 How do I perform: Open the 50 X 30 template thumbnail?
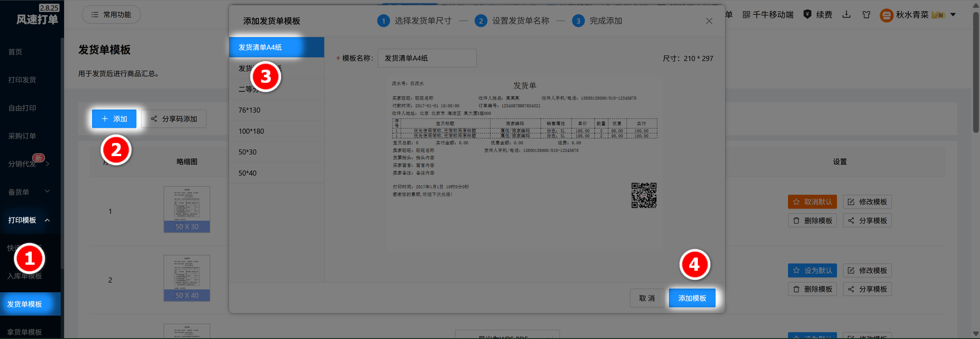point(187,210)
